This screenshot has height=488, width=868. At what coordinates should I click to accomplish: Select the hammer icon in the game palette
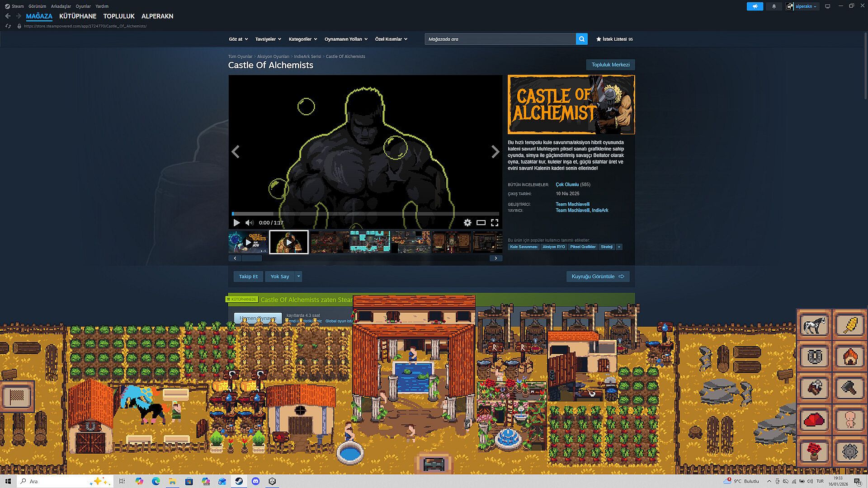(x=850, y=388)
